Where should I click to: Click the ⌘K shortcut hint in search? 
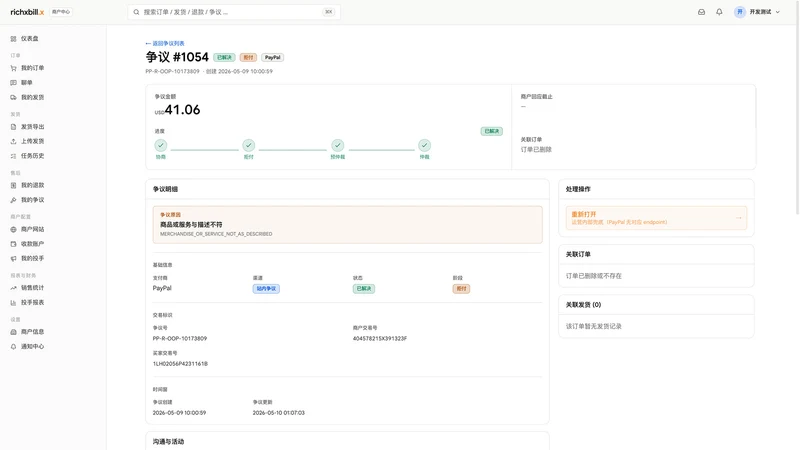329,12
